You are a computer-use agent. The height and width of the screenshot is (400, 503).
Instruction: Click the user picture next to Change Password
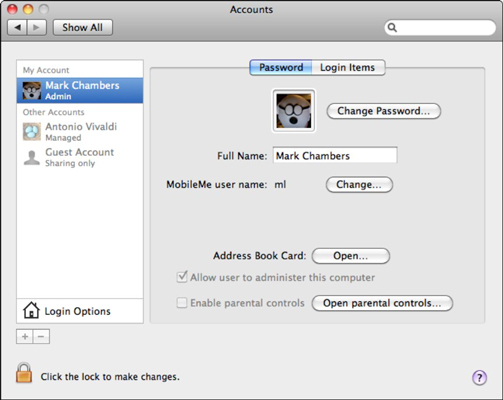pyautogui.click(x=294, y=111)
